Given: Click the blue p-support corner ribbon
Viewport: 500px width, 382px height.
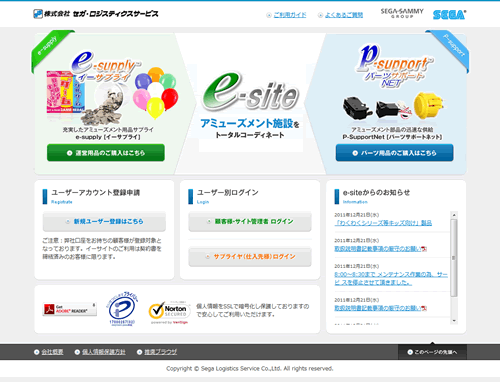Looking at the screenshot, I should click(x=452, y=47).
